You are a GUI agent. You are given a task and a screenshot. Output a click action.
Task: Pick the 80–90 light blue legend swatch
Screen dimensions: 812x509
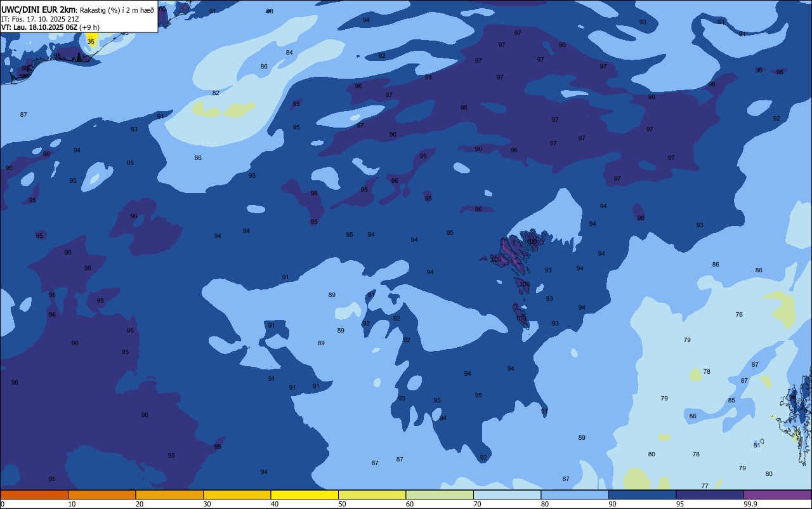(575, 494)
